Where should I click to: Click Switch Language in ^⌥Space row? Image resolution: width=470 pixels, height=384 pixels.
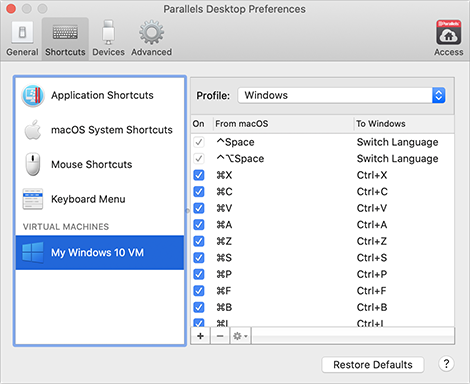pyautogui.click(x=397, y=159)
